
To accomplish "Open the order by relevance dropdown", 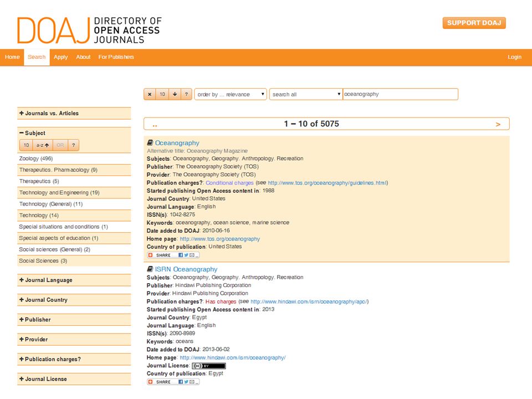I will click(231, 94).
